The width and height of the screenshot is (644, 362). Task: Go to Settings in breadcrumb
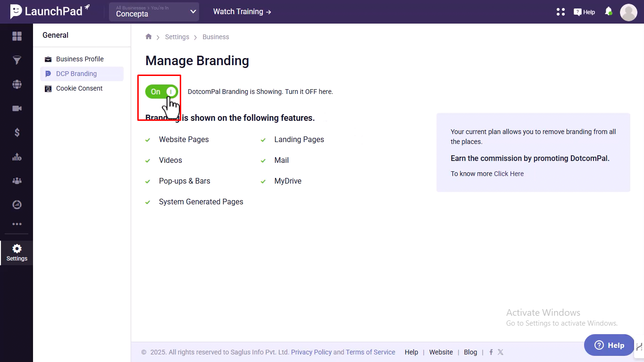coord(177,37)
